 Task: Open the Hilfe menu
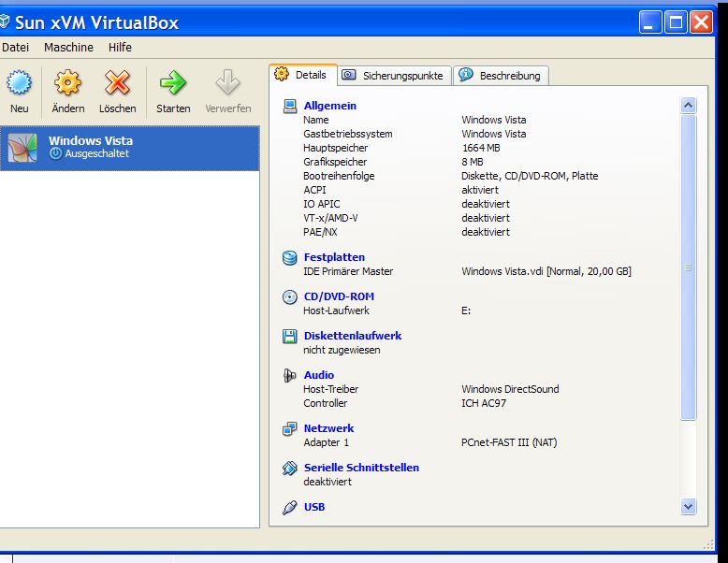120,47
